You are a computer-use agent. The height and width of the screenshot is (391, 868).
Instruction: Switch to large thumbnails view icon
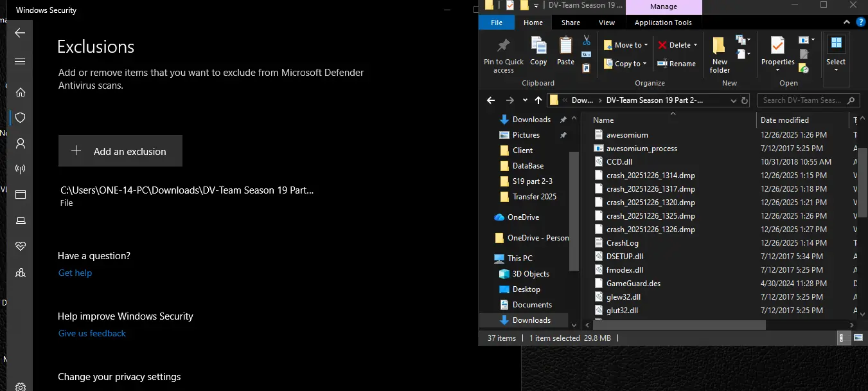tap(858, 338)
